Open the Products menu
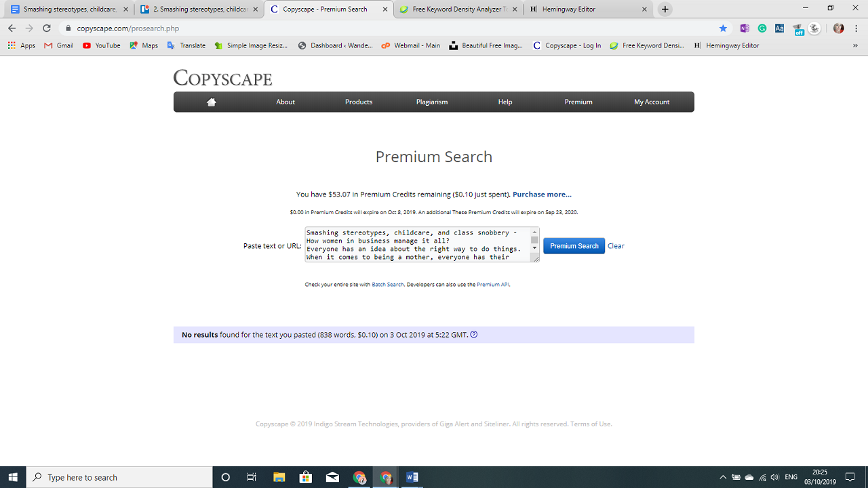 click(359, 102)
